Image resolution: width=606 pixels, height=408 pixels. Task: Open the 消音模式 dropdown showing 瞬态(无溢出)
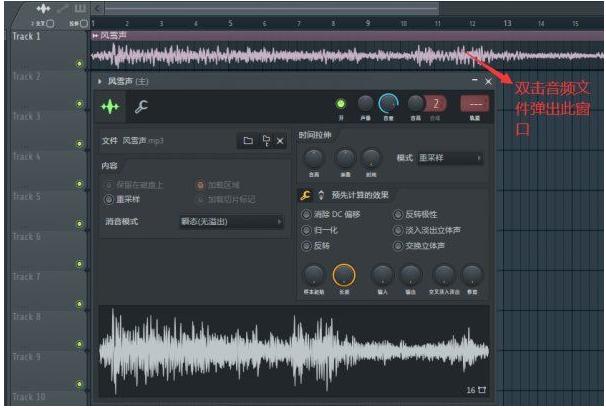point(231,222)
